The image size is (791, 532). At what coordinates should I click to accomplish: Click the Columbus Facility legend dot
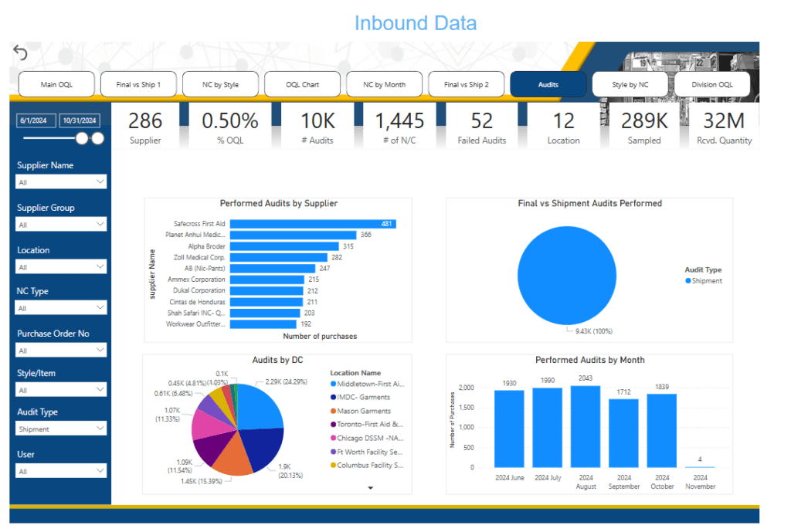click(x=333, y=466)
